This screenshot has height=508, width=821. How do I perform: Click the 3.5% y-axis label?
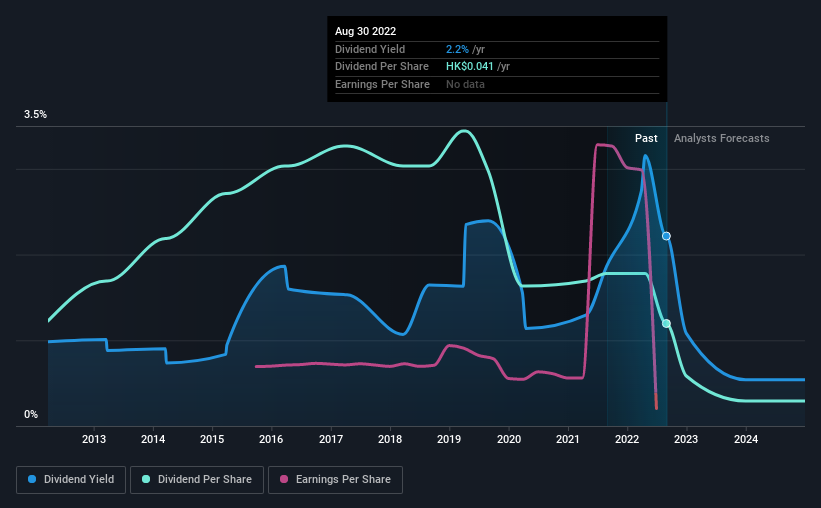[36, 115]
